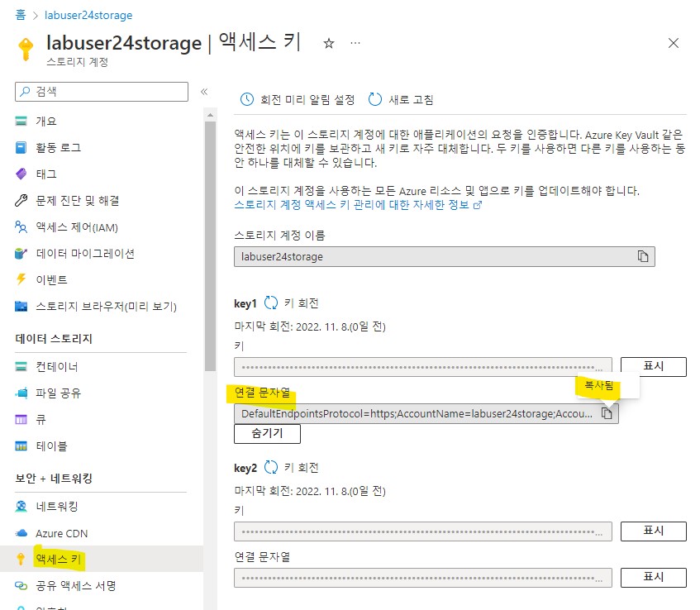
Task: Click key1 hidden 키 field
Action: click(423, 367)
